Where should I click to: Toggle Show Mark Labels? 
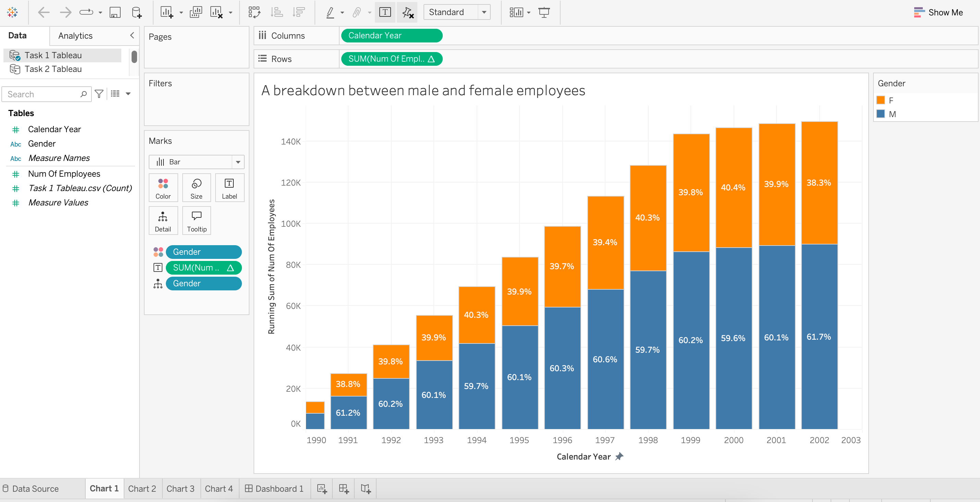pyautogui.click(x=384, y=12)
